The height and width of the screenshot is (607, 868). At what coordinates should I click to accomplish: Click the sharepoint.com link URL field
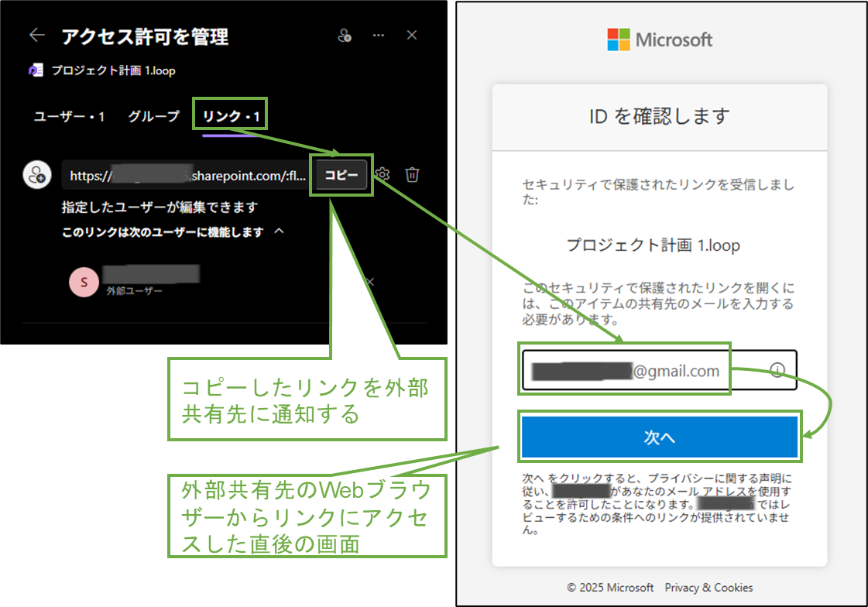pos(187,176)
